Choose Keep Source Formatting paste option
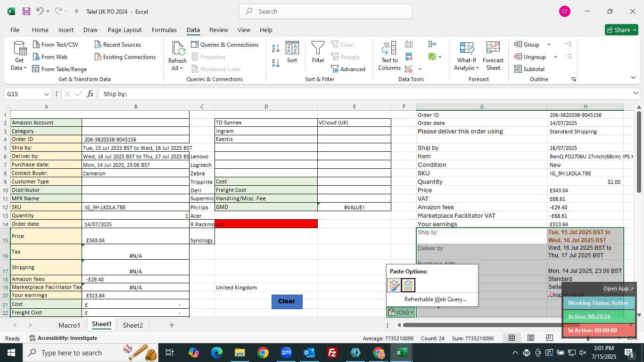The width and height of the screenshot is (644, 362). point(394,285)
